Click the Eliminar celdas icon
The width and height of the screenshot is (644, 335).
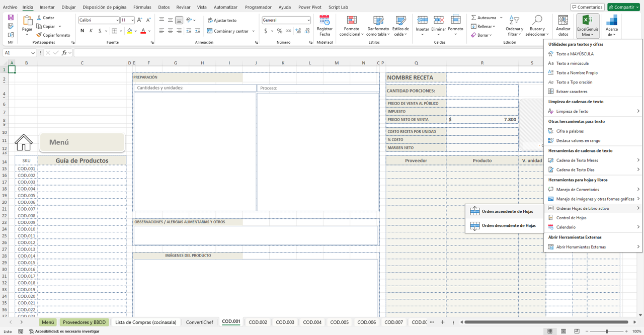[x=439, y=20]
